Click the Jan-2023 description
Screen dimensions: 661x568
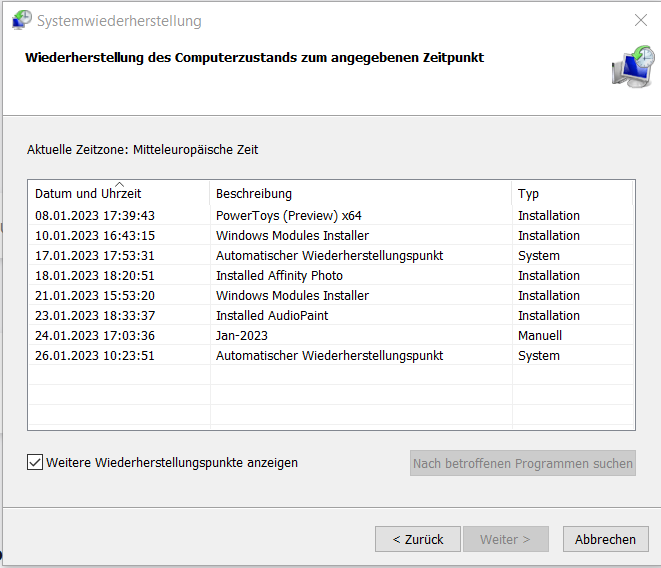[x=242, y=336]
